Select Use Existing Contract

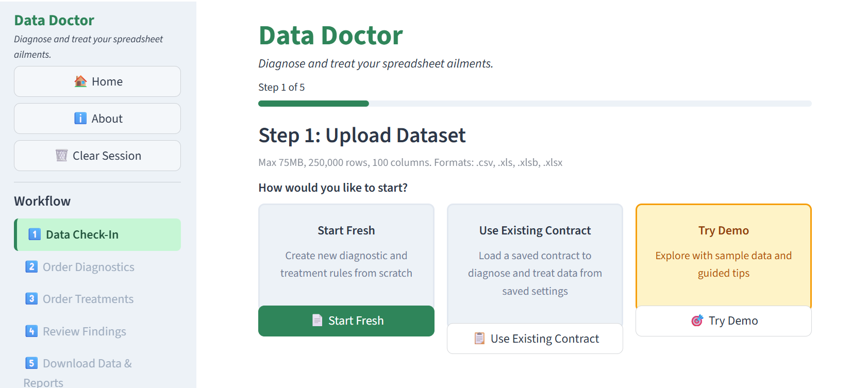click(535, 339)
